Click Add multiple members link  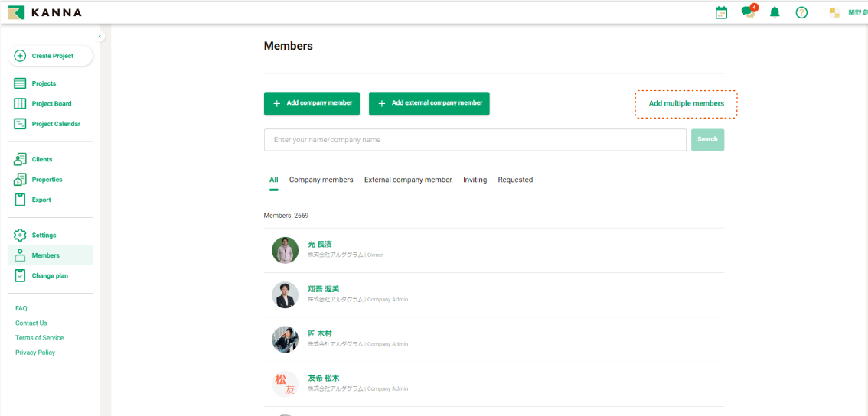pyautogui.click(x=686, y=104)
